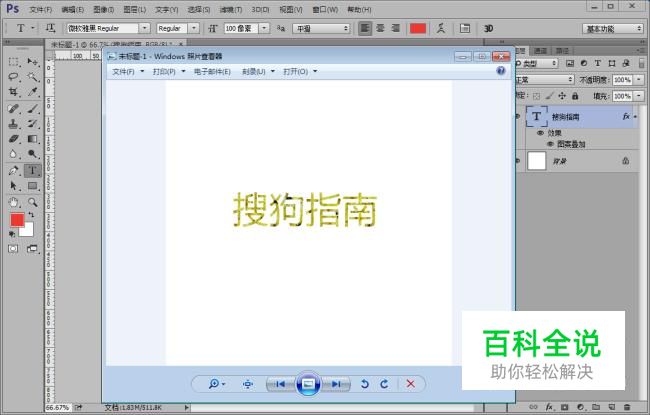Viewport: 650px width, 415px height.
Task: Open Photoshop 滤镜(T) menu
Action: coord(230,9)
